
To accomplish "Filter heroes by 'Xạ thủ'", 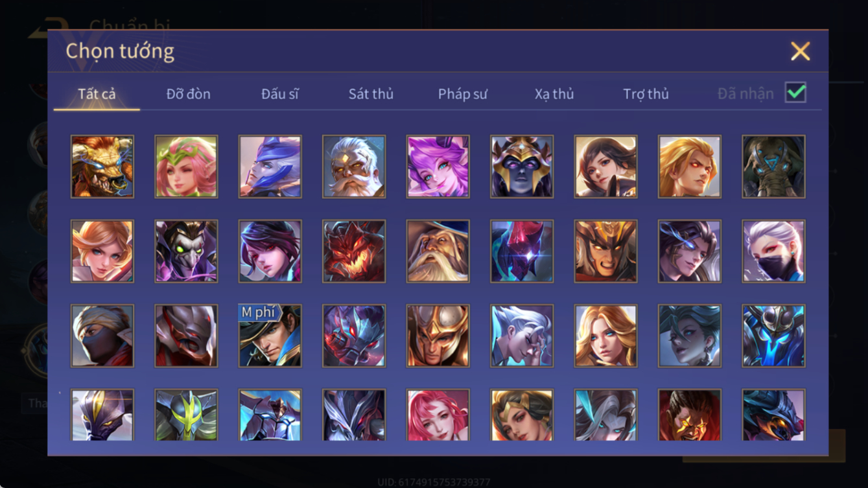I will [x=554, y=94].
